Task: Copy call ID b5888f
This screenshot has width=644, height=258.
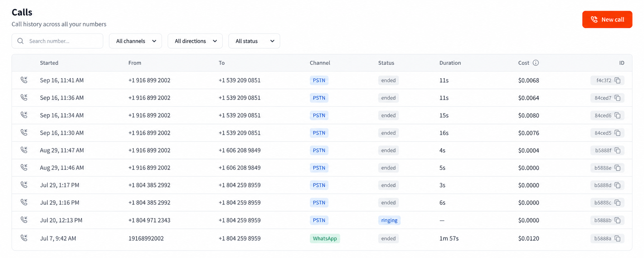Action: tap(617, 150)
